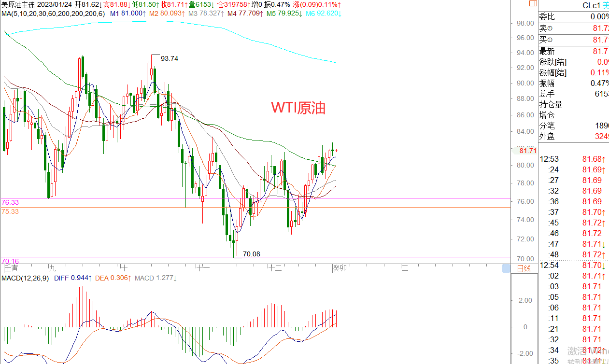The image size is (609, 364).
Task: Select the 外盘 row in quote panel
Action: pyautogui.click(x=574, y=136)
